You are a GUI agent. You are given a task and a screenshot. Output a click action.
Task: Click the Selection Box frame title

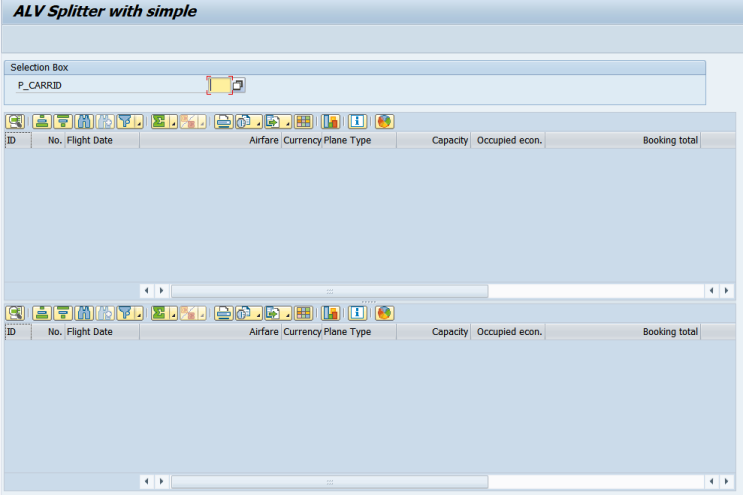click(39, 67)
